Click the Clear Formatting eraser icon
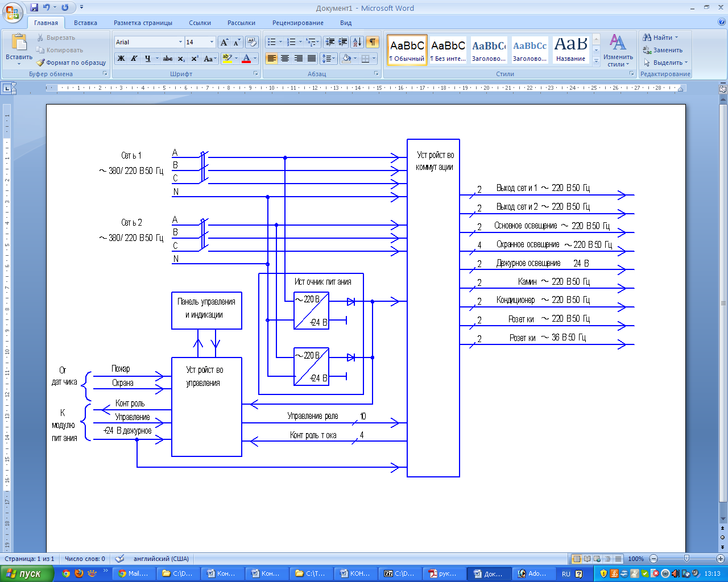 252,42
